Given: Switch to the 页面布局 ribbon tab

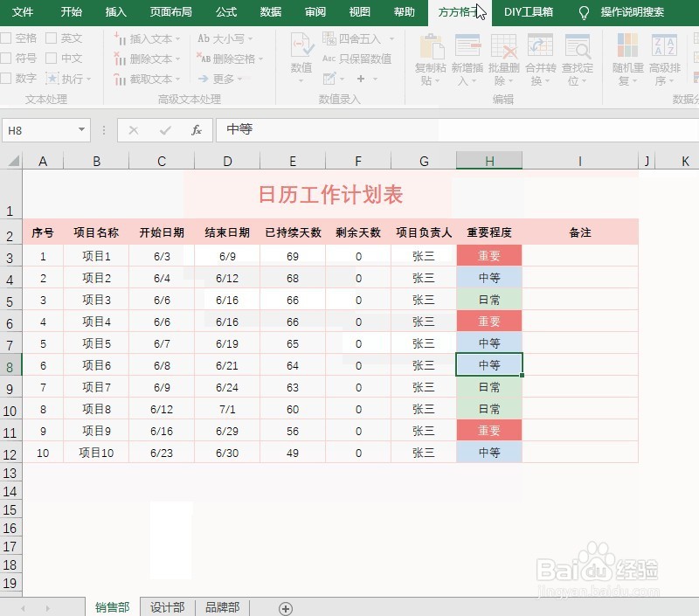Looking at the screenshot, I should pyautogui.click(x=170, y=12).
